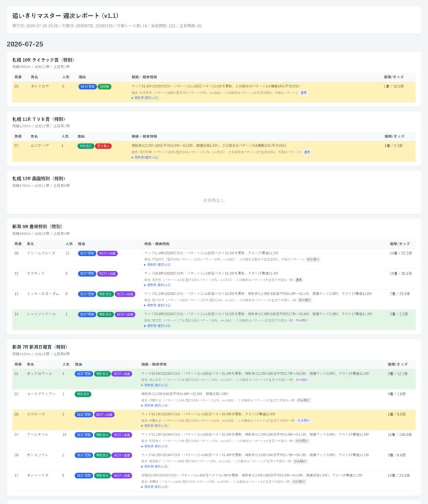This screenshot has width=428, height=504.
Task: Click the result cell 12着 / 106.0倍
Action: point(400,435)
